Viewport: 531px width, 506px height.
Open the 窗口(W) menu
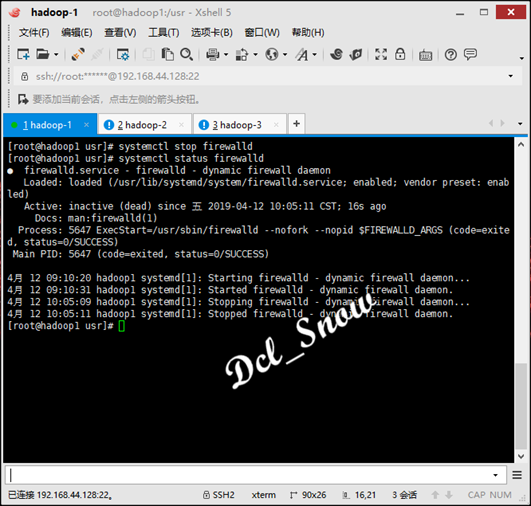pyautogui.click(x=262, y=33)
